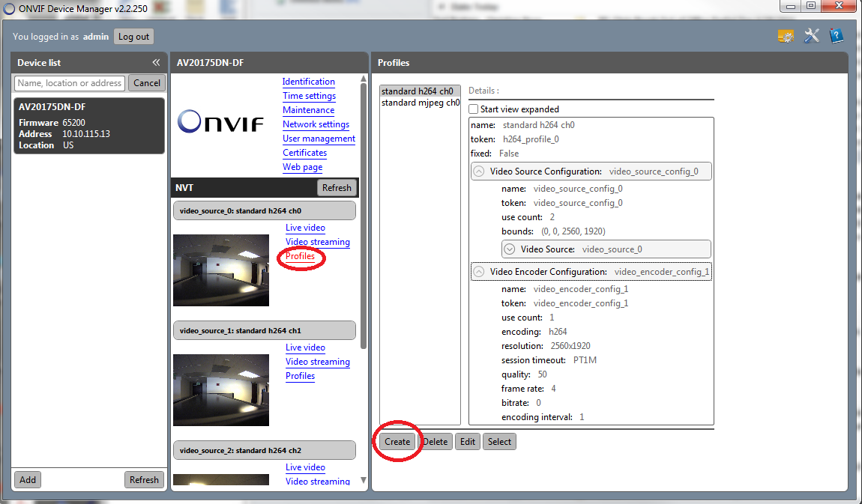Screen dimensions: 862x504
Task: Select the video_source_2: standard h264 ch2 header
Action: 265,450
